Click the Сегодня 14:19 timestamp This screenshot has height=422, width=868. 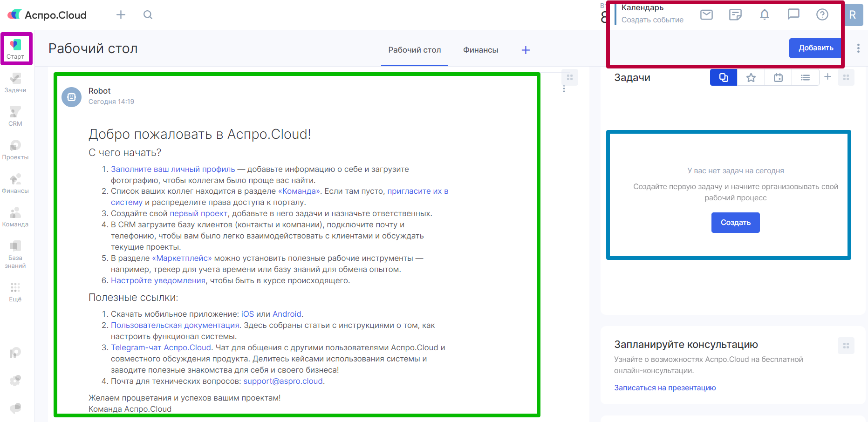tap(111, 102)
